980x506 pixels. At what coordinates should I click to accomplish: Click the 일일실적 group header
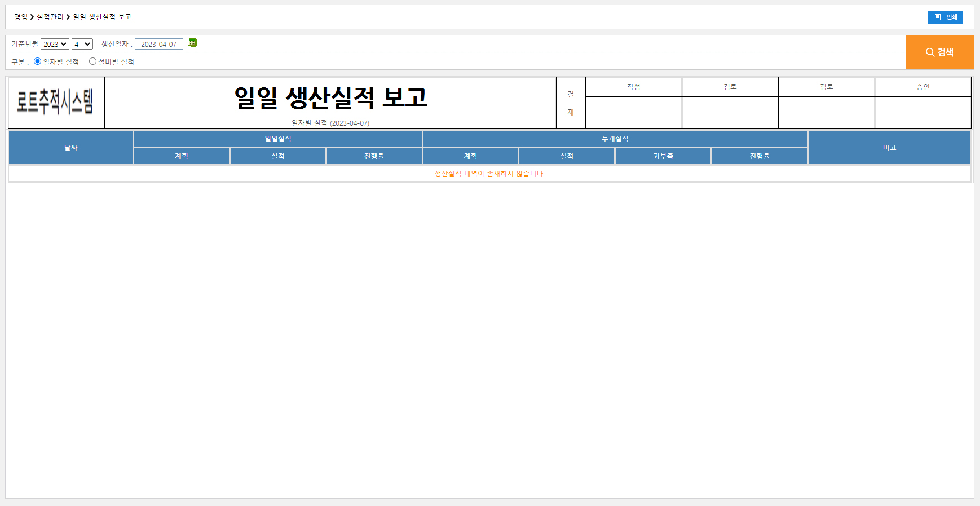pyautogui.click(x=278, y=139)
